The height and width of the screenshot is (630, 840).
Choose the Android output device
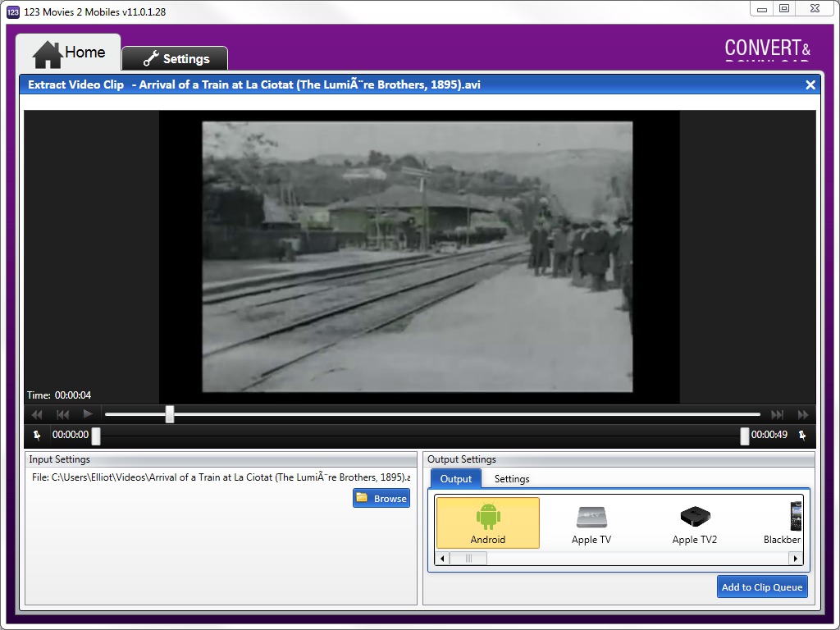[488, 523]
